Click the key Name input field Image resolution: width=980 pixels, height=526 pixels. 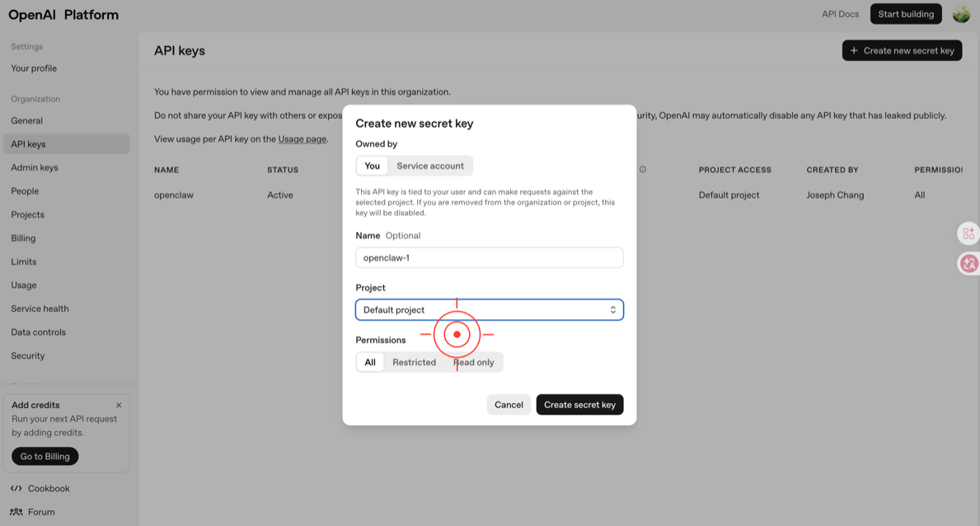489,258
